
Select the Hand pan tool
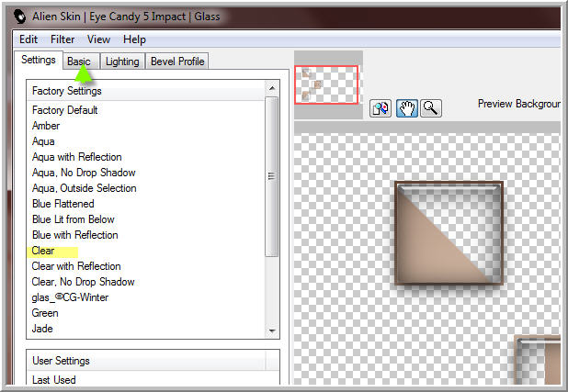pyautogui.click(x=407, y=108)
